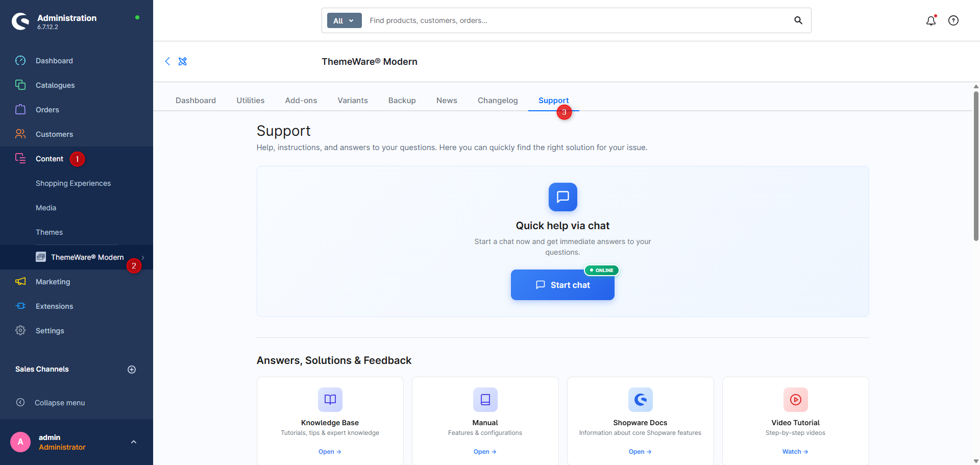Image resolution: width=980 pixels, height=465 pixels.
Task: Click the search magnifier icon
Action: click(x=798, y=20)
